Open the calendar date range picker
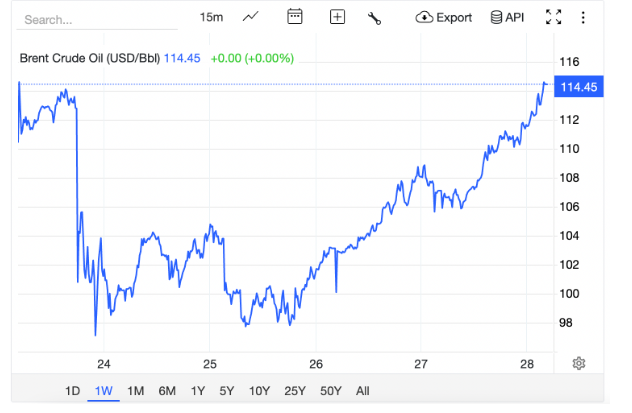 coord(294,17)
